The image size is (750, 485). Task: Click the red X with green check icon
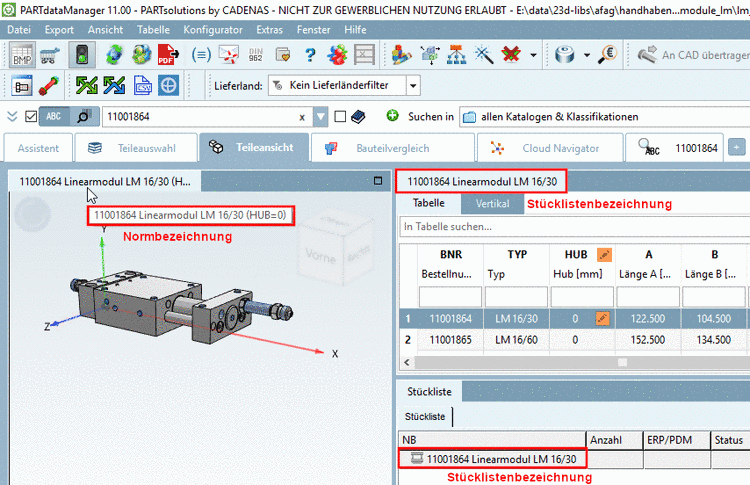coord(511,55)
